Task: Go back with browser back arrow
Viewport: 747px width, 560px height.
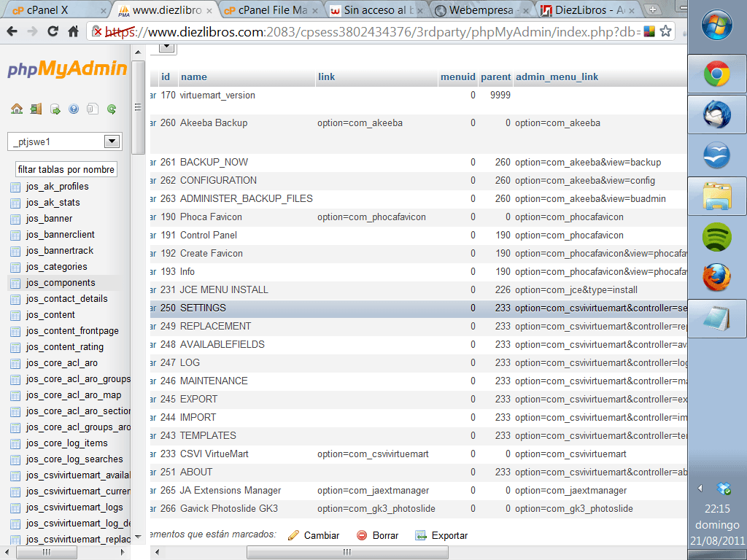Action: tap(12, 32)
